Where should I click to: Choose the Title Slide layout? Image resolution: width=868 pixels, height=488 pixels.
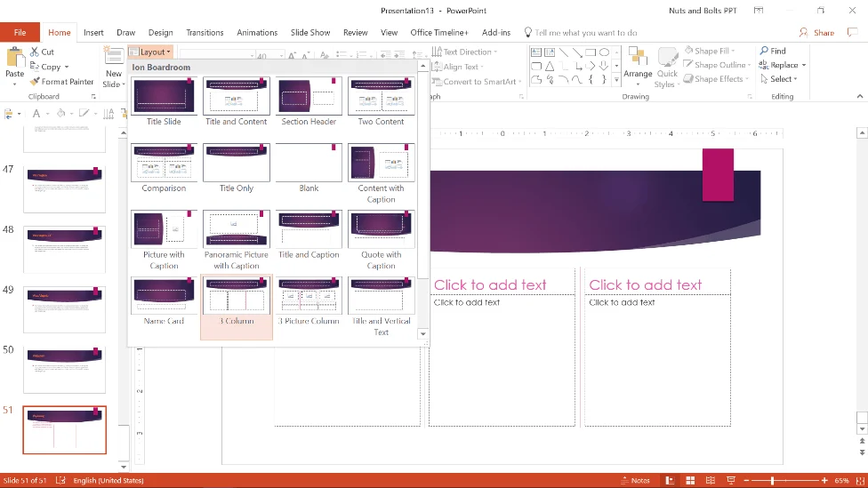(x=164, y=102)
